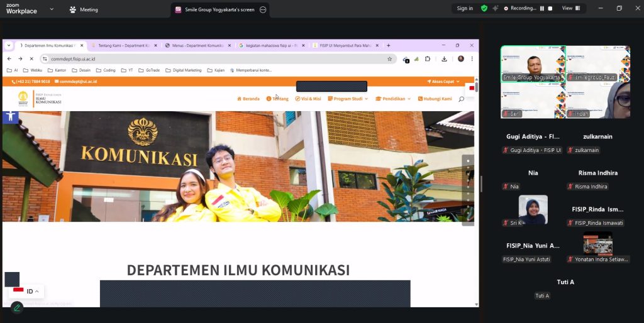Switch to the Tentang Kami browser tab

(x=121, y=45)
